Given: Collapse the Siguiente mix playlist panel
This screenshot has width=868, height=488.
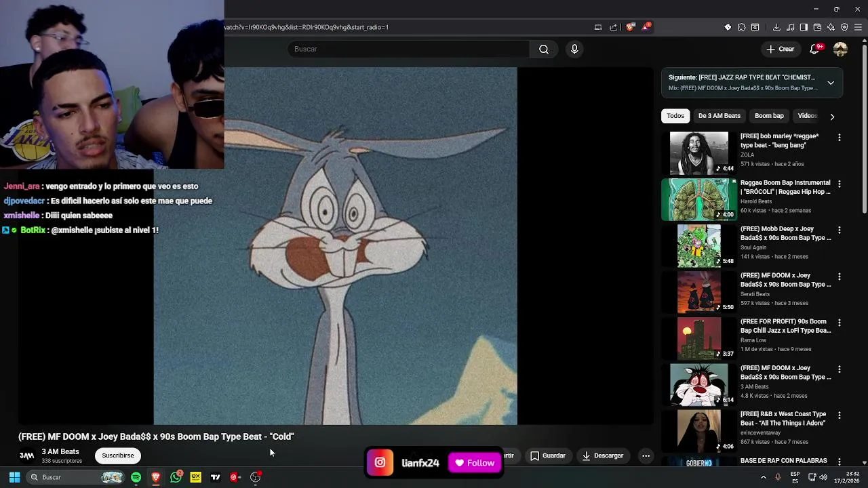Looking at the screenshot, I should (831, 83).
